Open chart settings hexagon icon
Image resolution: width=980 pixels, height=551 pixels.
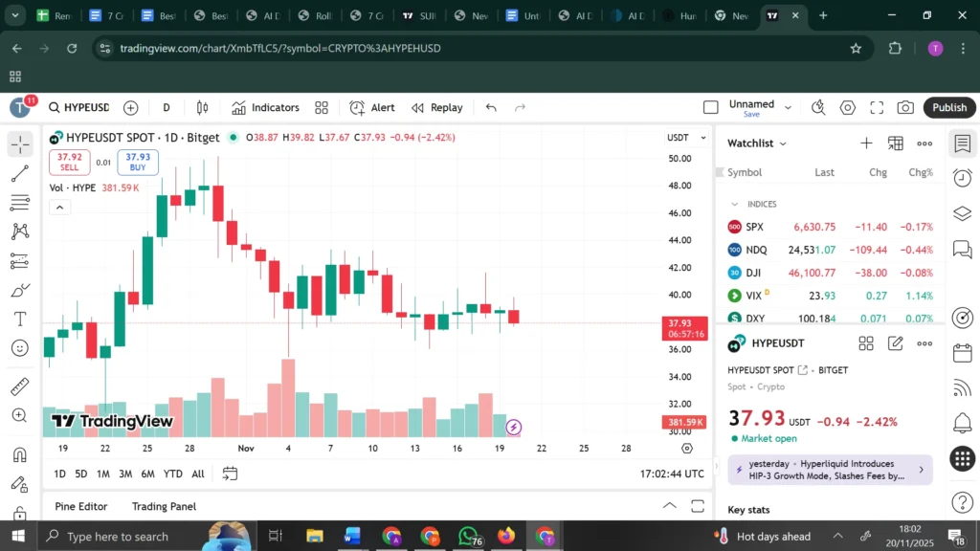848,107
